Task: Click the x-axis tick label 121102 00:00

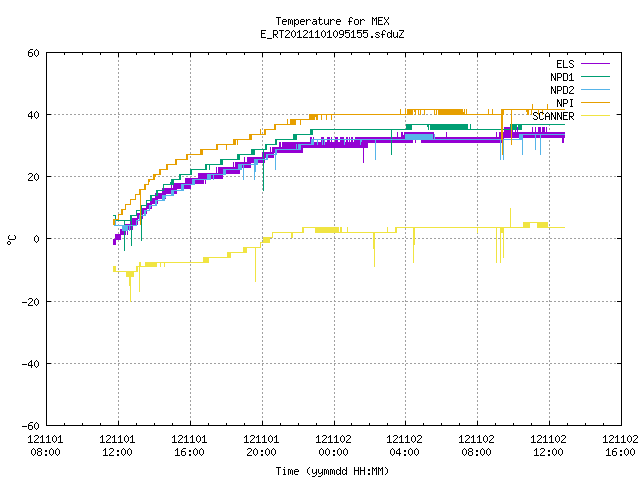Action: [333, 446]
